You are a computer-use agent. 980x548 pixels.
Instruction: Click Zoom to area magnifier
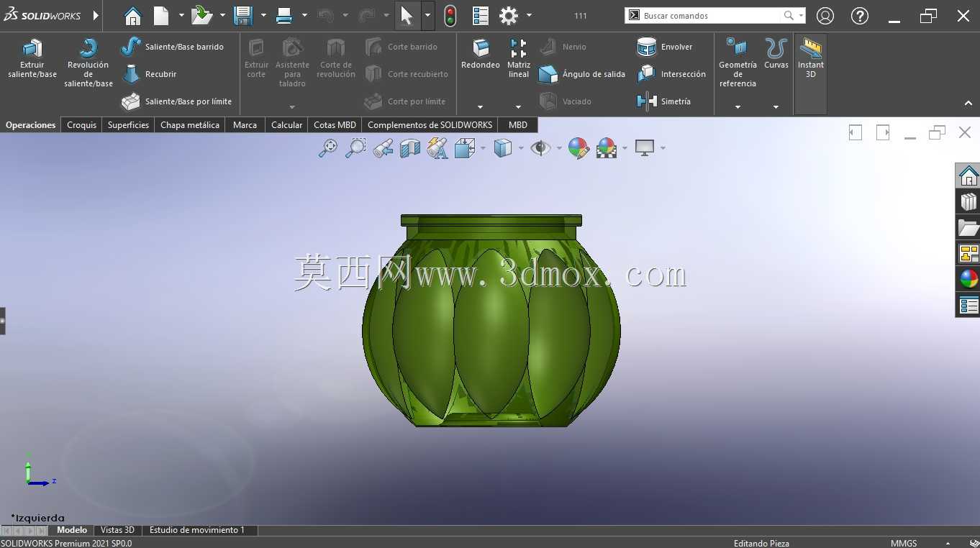click(355, 148)
